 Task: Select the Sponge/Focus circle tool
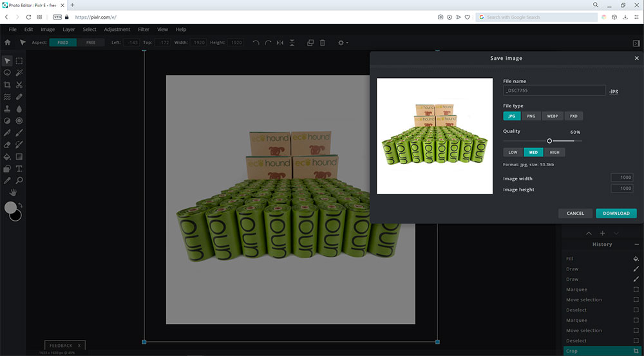click(19, 121)
